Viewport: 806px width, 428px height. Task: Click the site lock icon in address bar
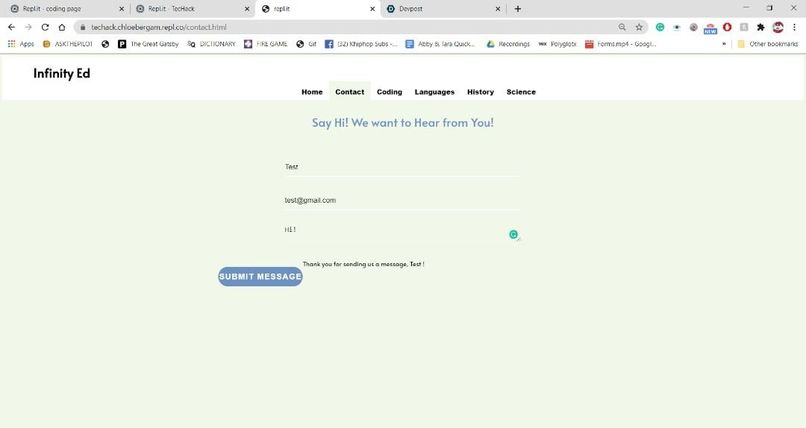pyautogui.click(x=82, y=27)
